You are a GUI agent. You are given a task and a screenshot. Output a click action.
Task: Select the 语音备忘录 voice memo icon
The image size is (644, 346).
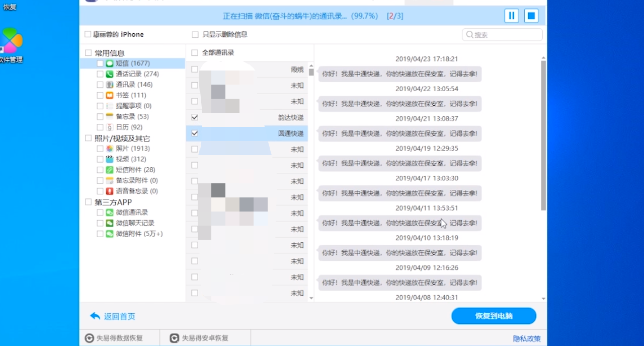pos(110,191)
